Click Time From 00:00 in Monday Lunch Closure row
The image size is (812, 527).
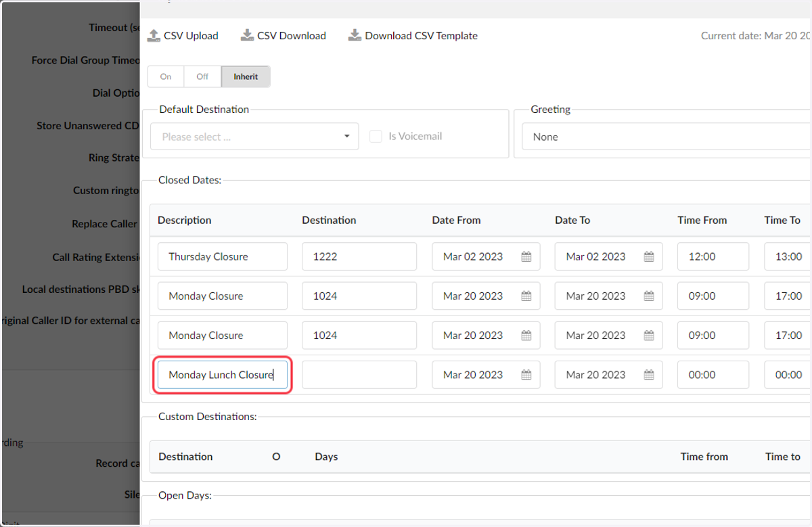point(713,375)
